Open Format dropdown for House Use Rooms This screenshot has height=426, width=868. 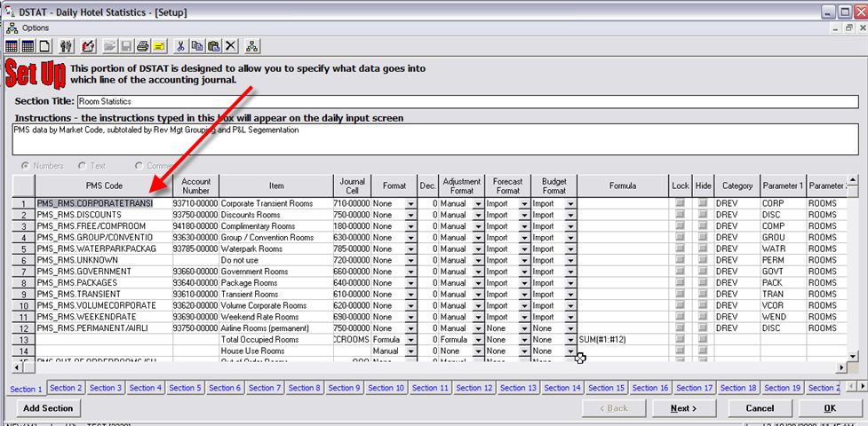tap(410, 351)
